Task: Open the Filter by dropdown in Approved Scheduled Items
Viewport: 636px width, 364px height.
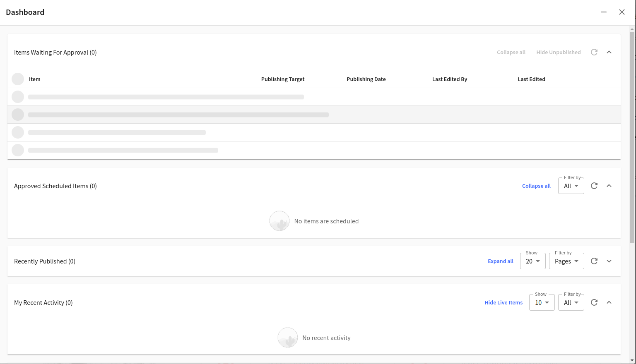Action: coord(571,186)
